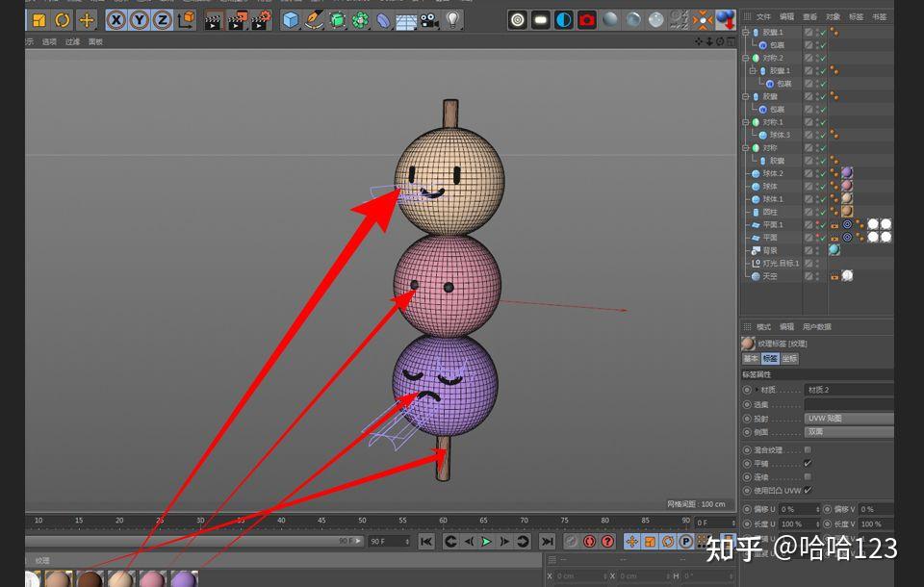
Task: Open the 侧面 side dropdown
Action: coord(849,431)
